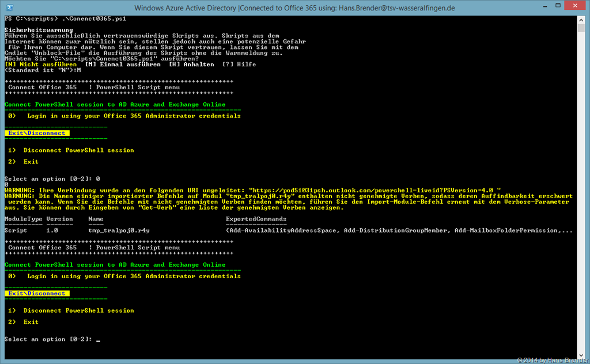
Task: Click the top highlighted 'Exit\Disconnect' heading
Action: [37, 133]
